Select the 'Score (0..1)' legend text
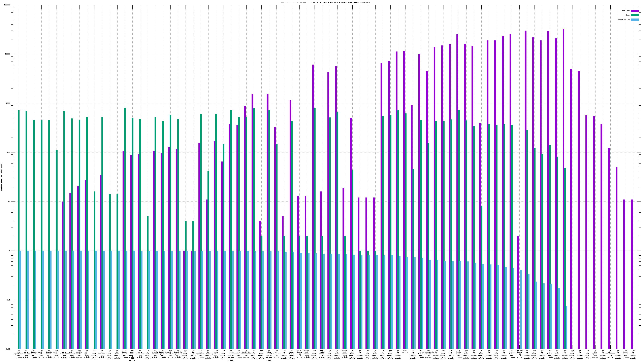644x362 pixels. [x=624, y=20]
